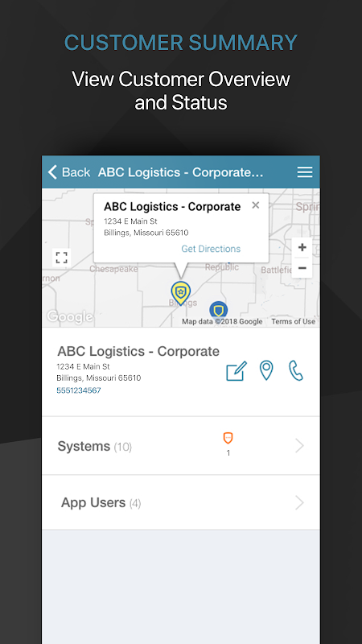Screen dimensions: 362x644
Task: Expand the App Users row chevron
Action: [299, 502]
